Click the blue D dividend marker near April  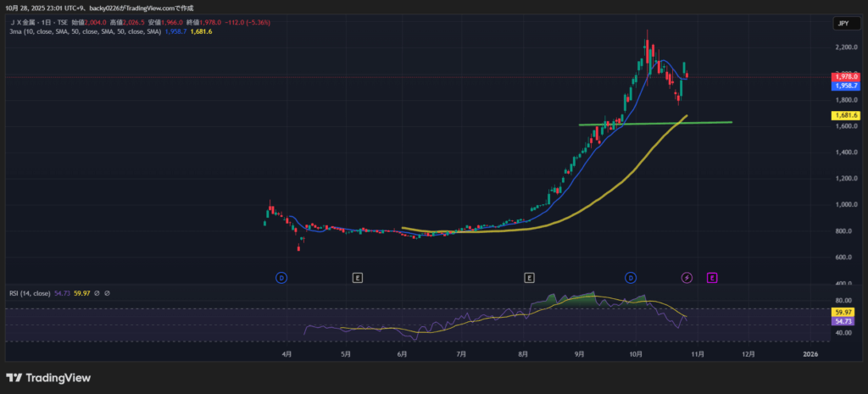pos(281,277)
